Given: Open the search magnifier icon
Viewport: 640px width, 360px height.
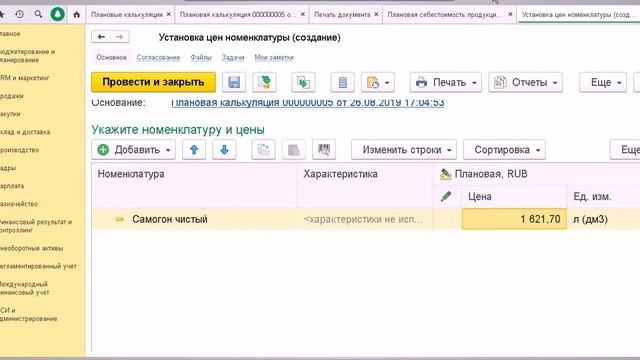Looking at the screenshot, I should (x=38, y=14).
